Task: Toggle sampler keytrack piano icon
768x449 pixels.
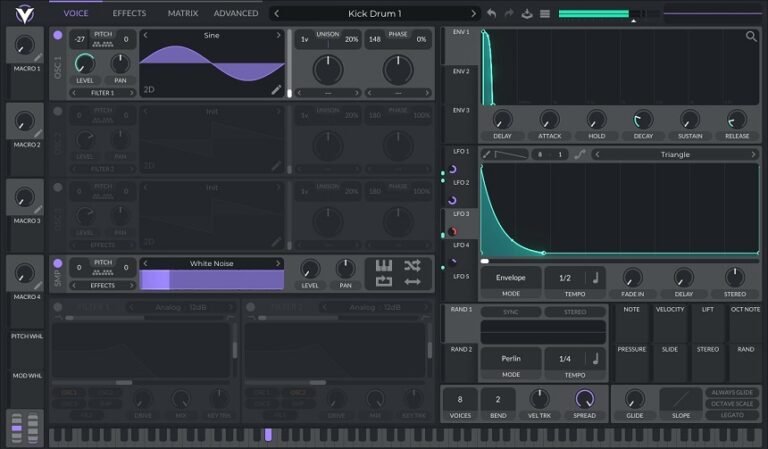Action: (384, 266)
